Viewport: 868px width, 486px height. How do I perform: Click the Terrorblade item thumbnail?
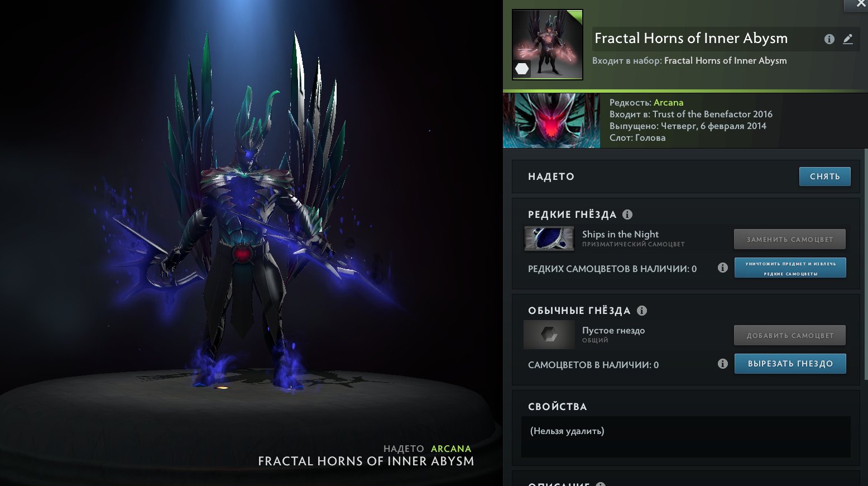(548, 45)
